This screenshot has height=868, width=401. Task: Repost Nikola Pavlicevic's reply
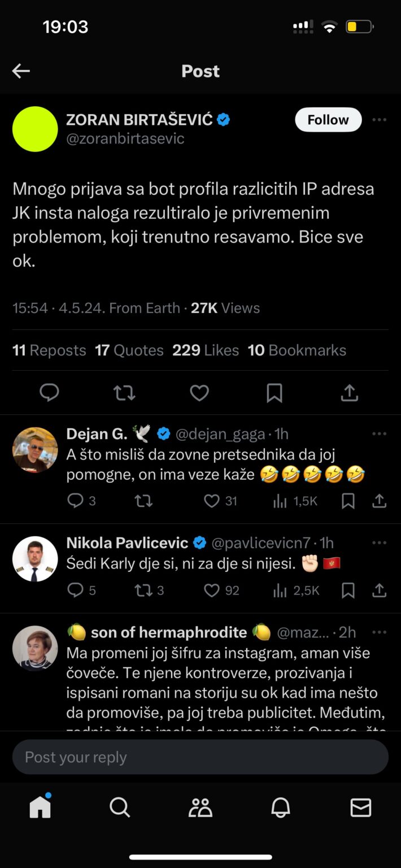tap(143, 591)
